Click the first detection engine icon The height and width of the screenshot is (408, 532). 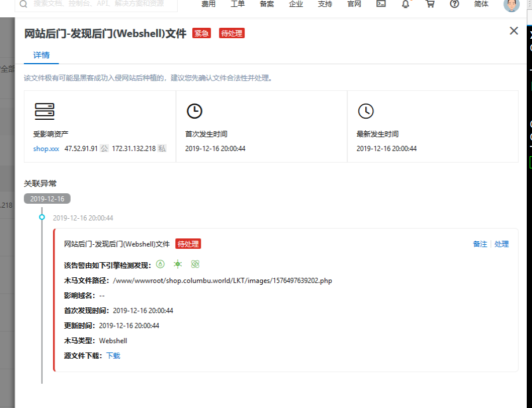(160, 264)
